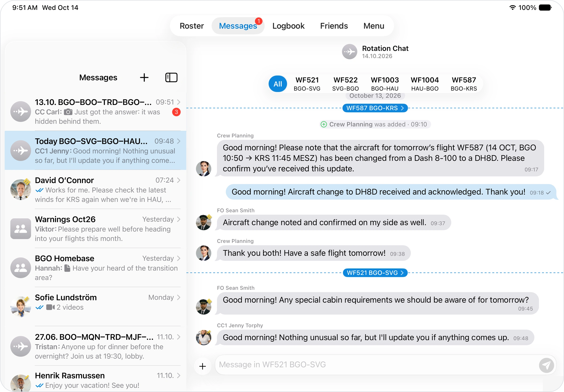Filter chat by WF521 BGO-SVG
This screenshot has width=564, height=392.
coord(307,84)
